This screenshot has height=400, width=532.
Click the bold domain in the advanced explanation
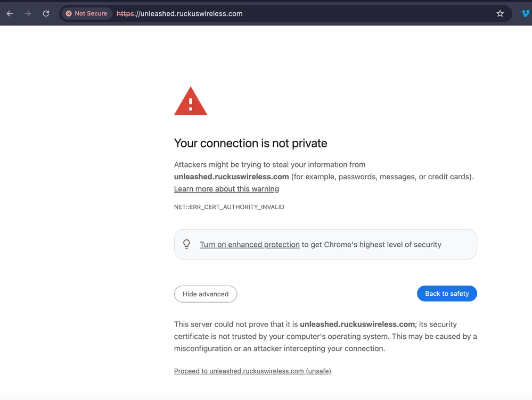pyautogui.click(x=357, y=324)
